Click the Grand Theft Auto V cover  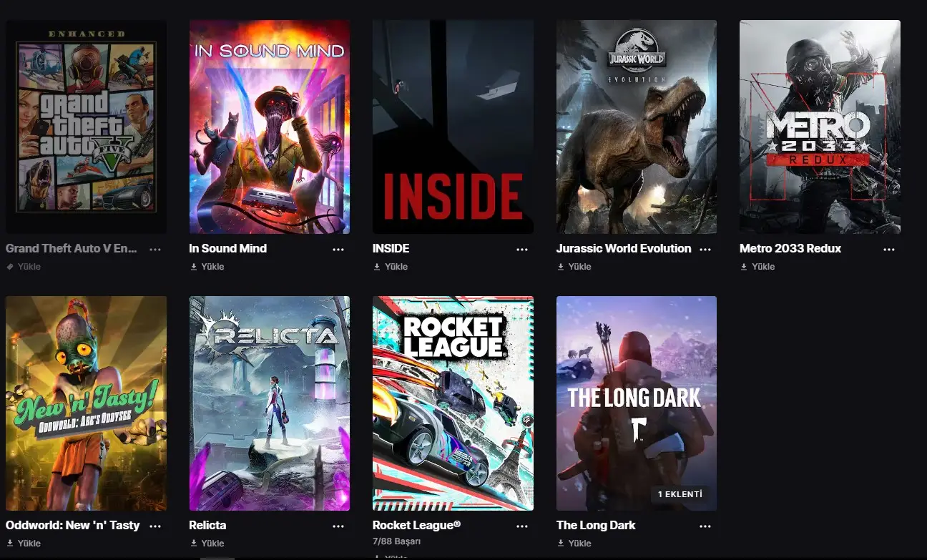86,127
